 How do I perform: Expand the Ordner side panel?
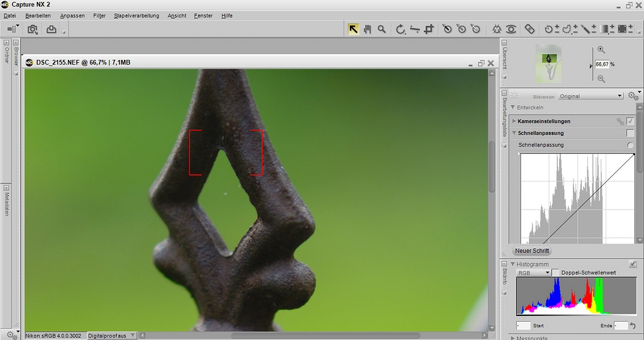pyautogui.click(x=6, y=42)
